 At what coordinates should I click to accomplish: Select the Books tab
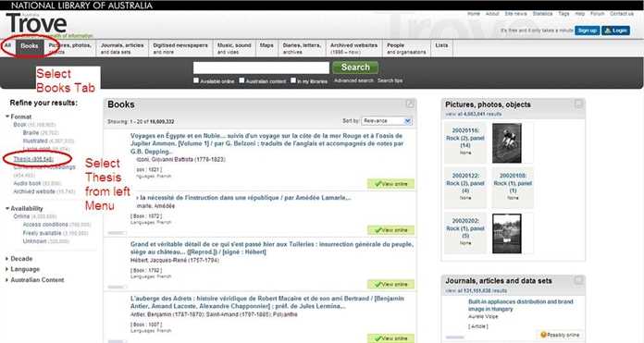pyautogui.click(x=30, y=46)
